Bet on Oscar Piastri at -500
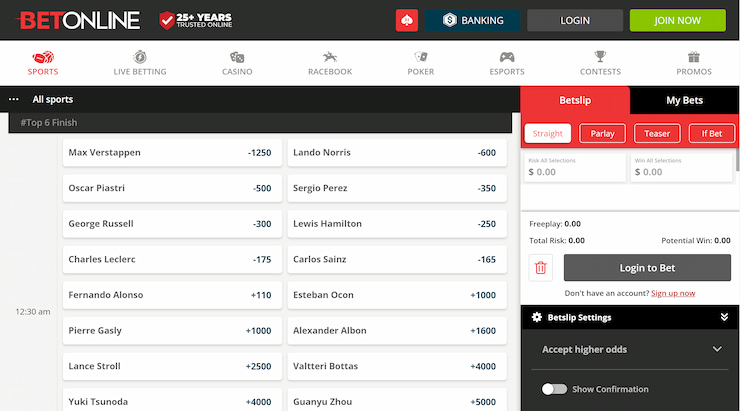This screenshot has height=411, width=740. (x=172, y=188)
